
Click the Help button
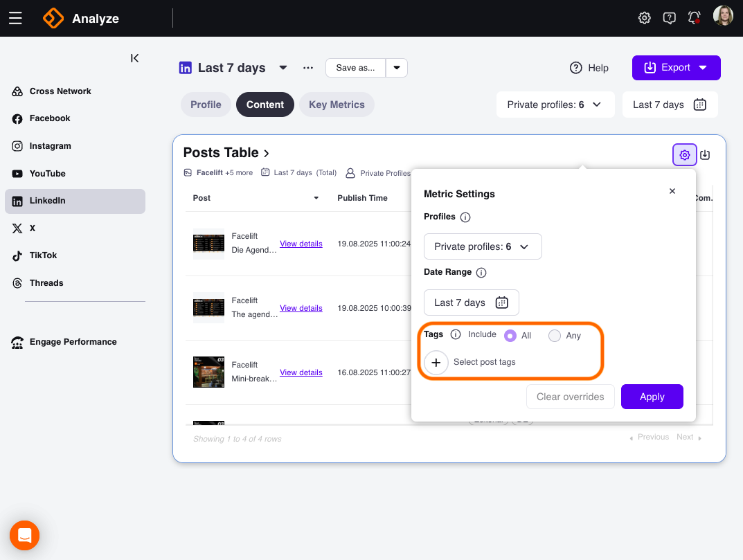coord(589,68)
